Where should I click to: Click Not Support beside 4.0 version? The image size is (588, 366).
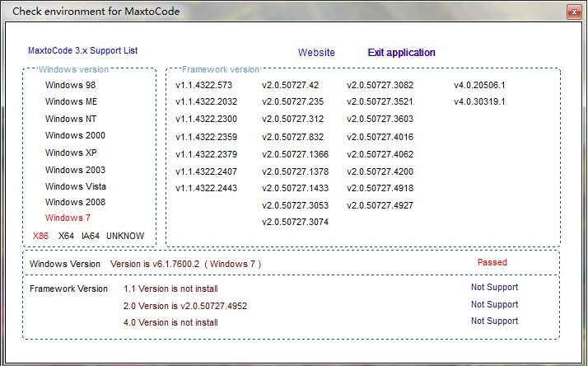[495, 321]
